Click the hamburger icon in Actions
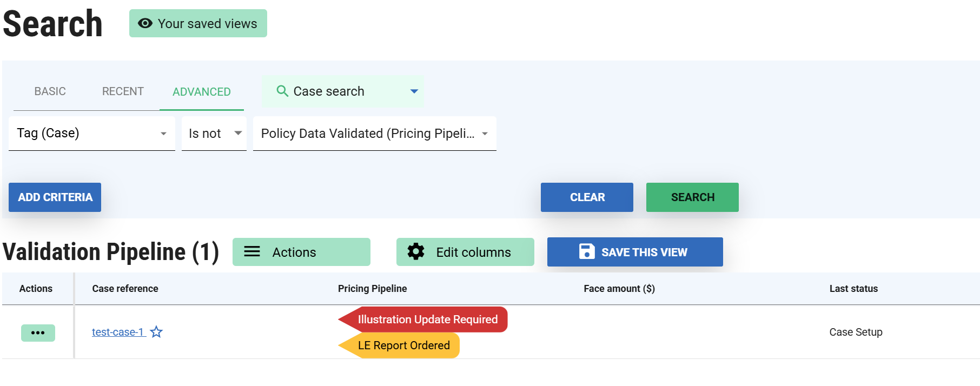 pyautogui.click(x=252, y=252)
